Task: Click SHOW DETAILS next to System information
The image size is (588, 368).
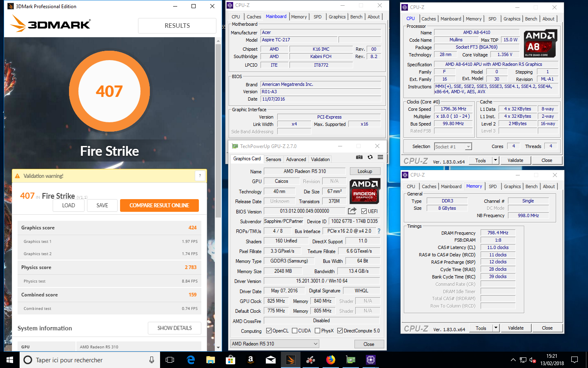Action: pyautogui.click(x=175, y=328)
